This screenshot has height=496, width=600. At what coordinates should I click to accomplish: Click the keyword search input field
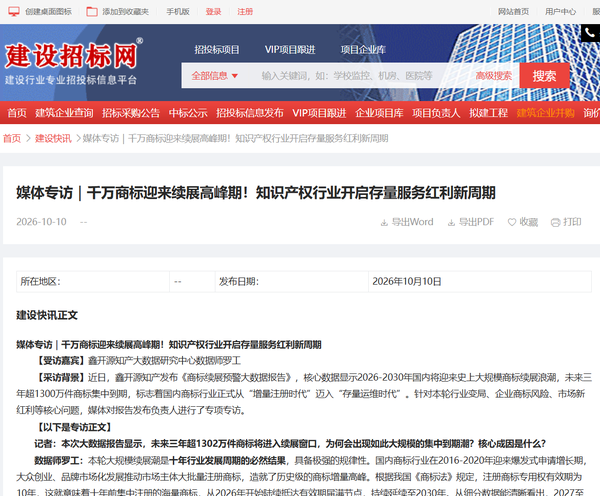(347, 76)
